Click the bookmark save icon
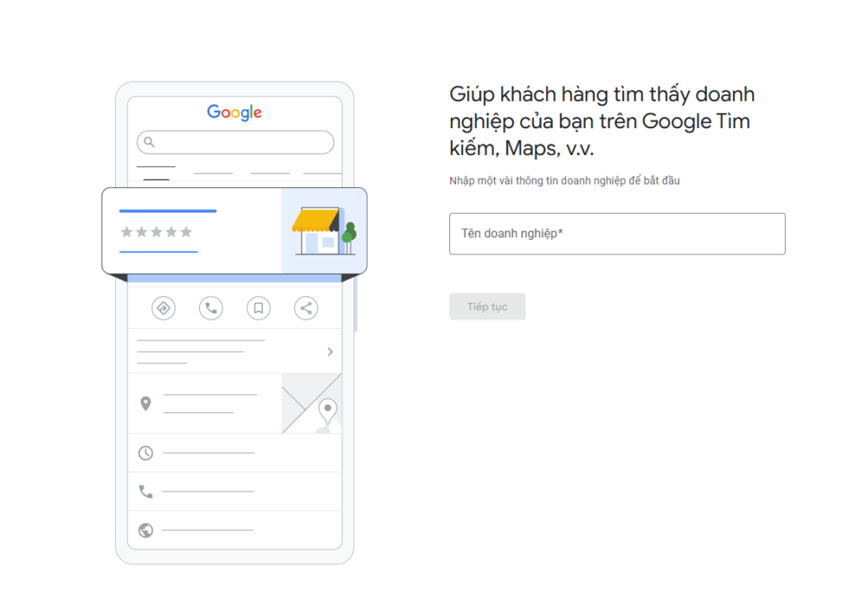Viewport: 868px width, 613px height. 259,308
